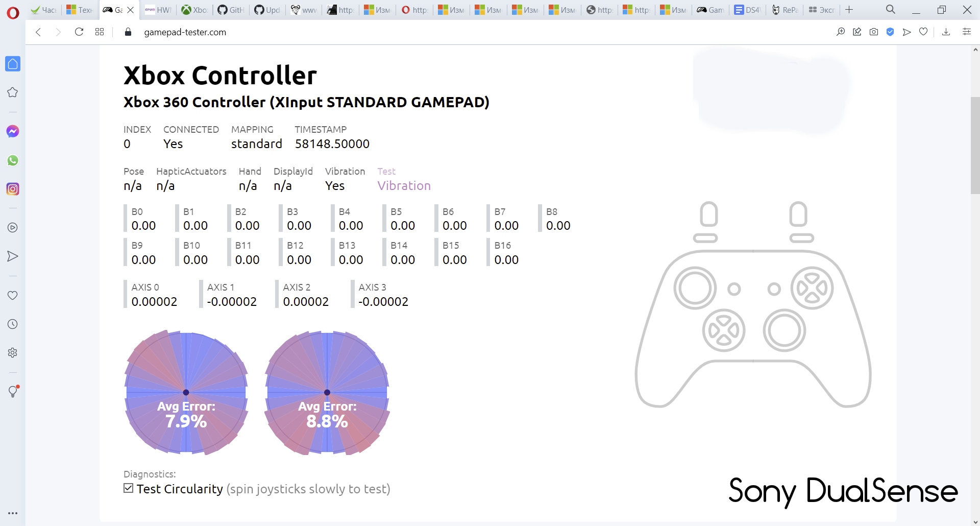Open the tab search magnifier
The width and height of the screenshot is (980, 526).
point(891,10)
